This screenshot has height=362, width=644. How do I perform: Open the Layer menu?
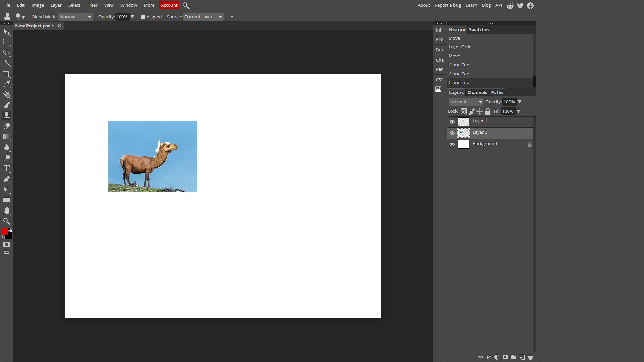pyautogui.click(x=56, y=5)
